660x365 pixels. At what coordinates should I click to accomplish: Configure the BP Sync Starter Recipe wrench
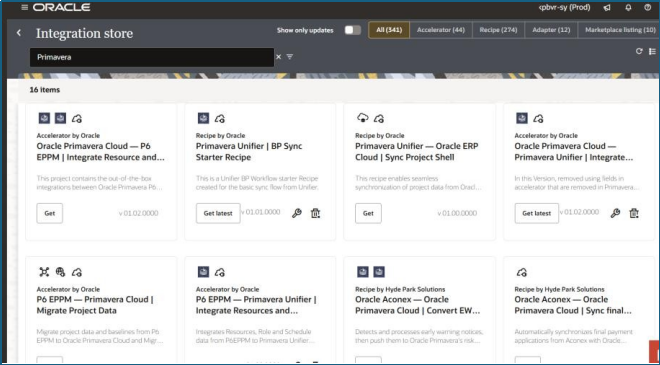297,213
